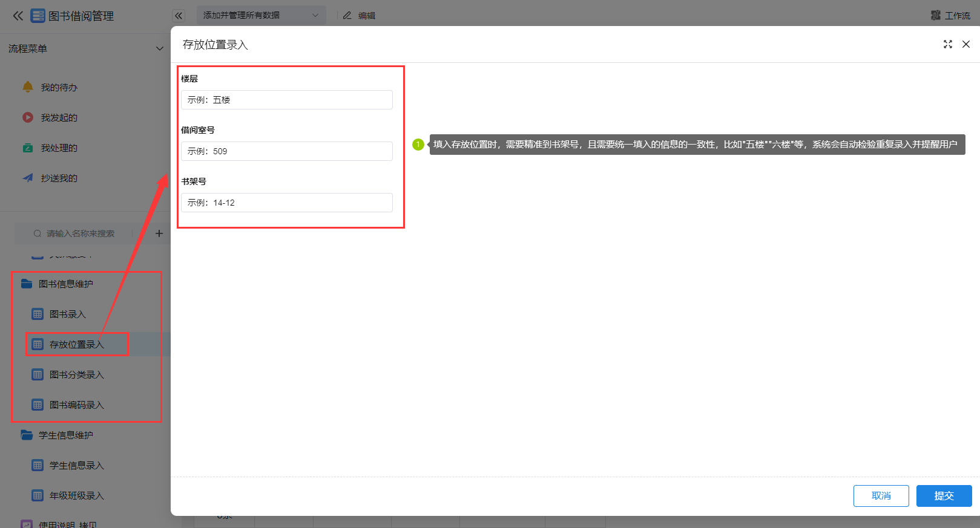Click the 我处理的 green icon

pos(28,148)
